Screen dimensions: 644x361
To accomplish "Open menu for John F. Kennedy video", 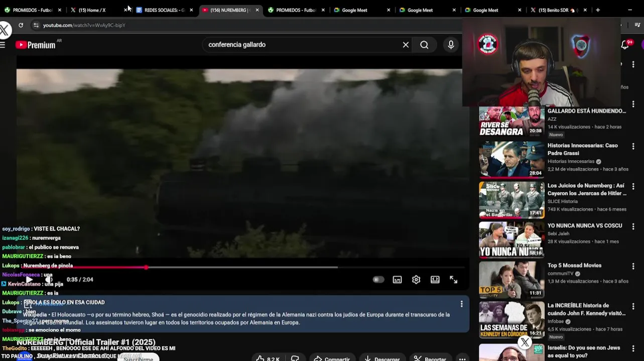I will 633,306.
